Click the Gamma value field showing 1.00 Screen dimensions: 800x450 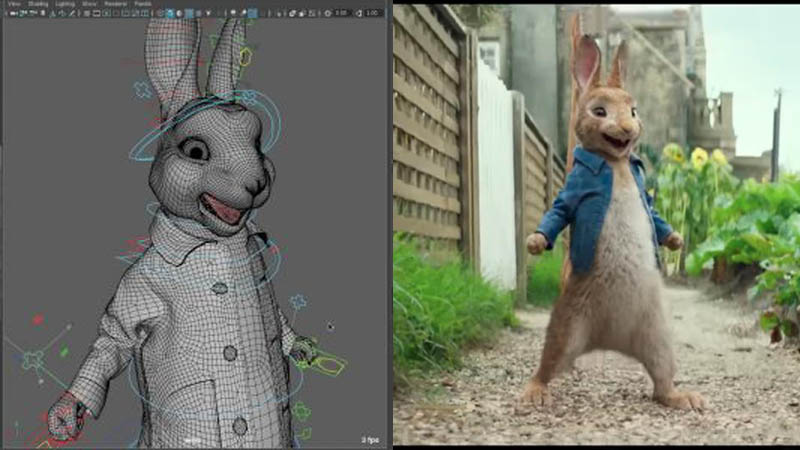point(374,13)
